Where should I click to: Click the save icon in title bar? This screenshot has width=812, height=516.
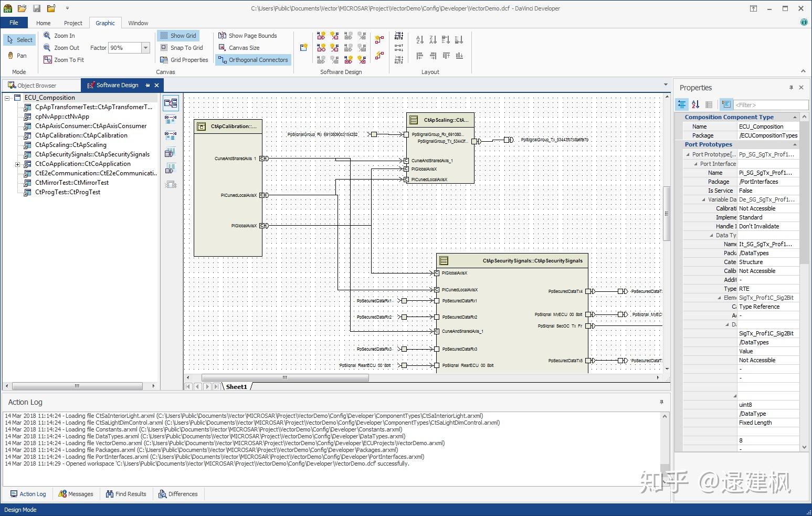(37, 8)
